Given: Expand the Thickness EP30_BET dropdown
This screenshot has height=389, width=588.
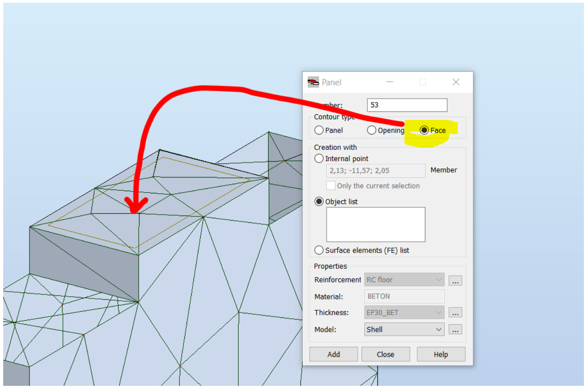Looking at the screenshot, I should [439, 312].
